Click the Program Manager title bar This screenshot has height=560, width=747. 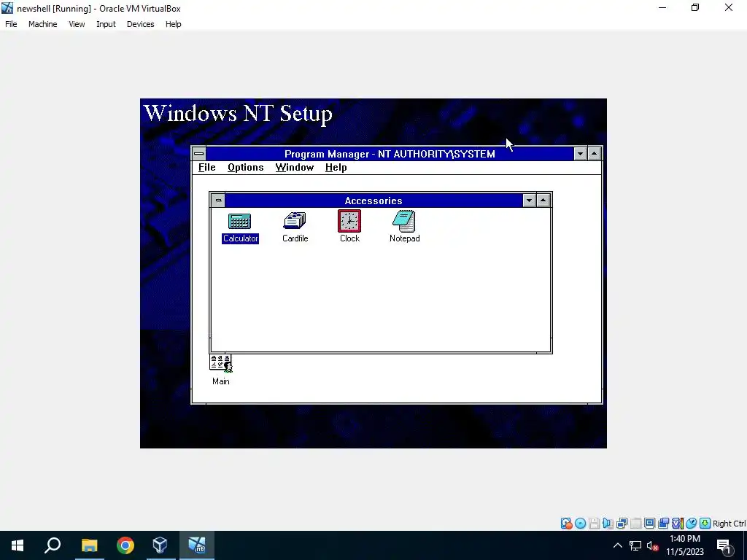coord(390,154)
